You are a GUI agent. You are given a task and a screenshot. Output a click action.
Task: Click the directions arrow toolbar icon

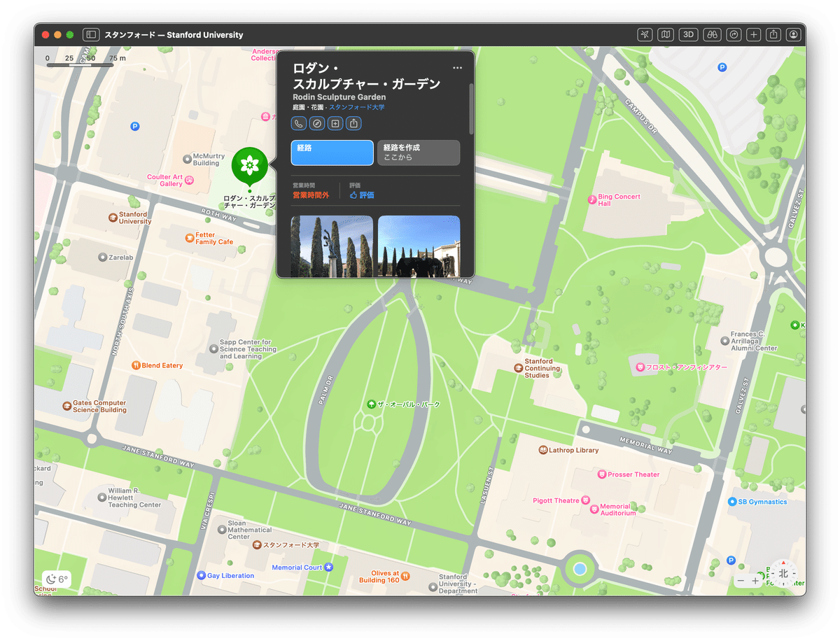pyautogui.click(x=734, y=34)
